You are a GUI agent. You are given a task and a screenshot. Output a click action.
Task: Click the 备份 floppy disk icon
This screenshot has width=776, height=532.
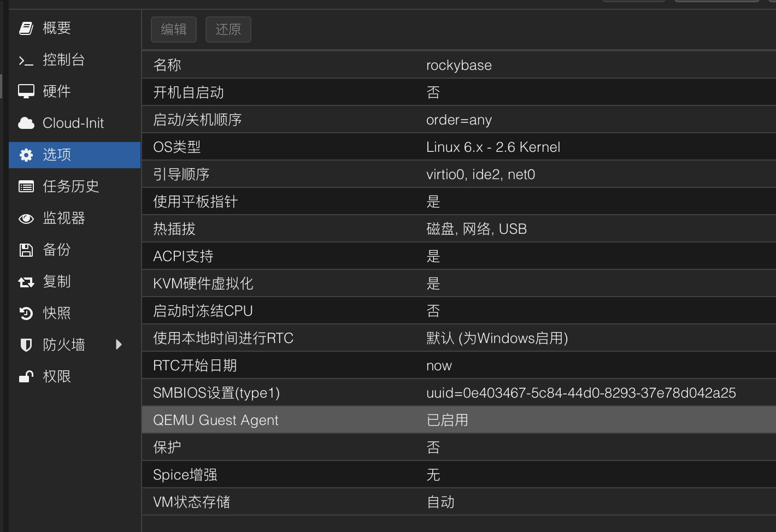[26, 250]
